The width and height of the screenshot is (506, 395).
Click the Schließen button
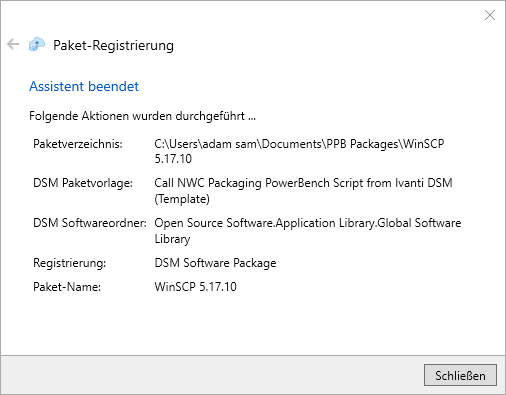point(460,375)
